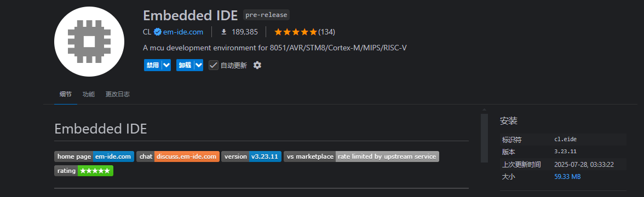Click the 上次更新时间 label
This screenshot has height=197, width=644.
coord(521,165)
